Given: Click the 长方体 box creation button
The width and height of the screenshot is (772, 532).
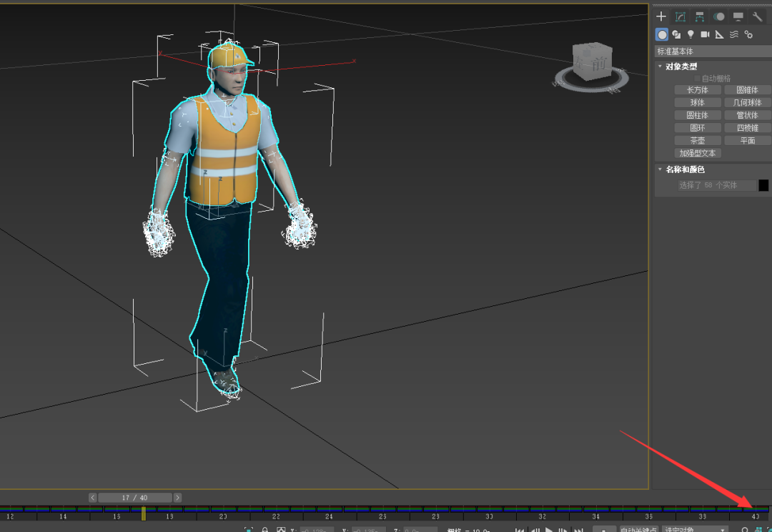Looking at the screenshot, I should (697, 89).
